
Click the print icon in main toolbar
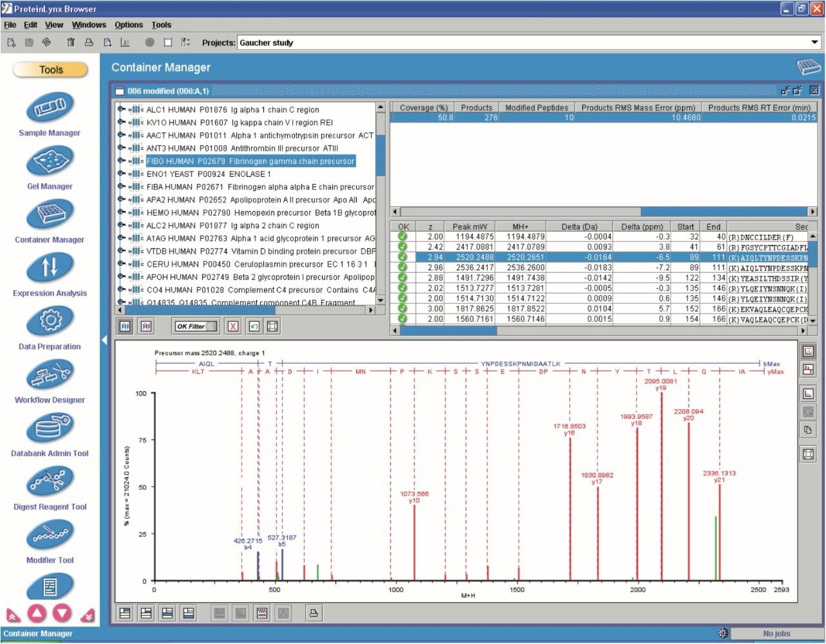[89, 43]
